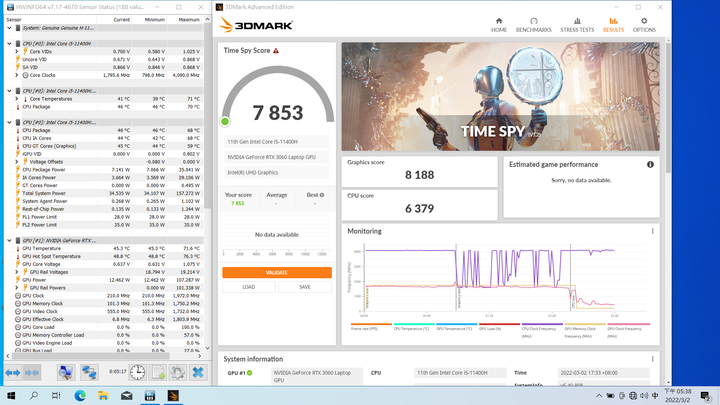720x405 pixels.
Task: Click the volume speaker tray icon
Action: coord(644,396)
